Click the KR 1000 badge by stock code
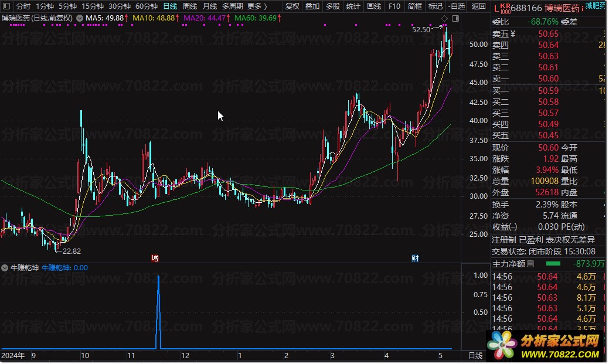Screen dimensions: 609x364 click(505, 8)
